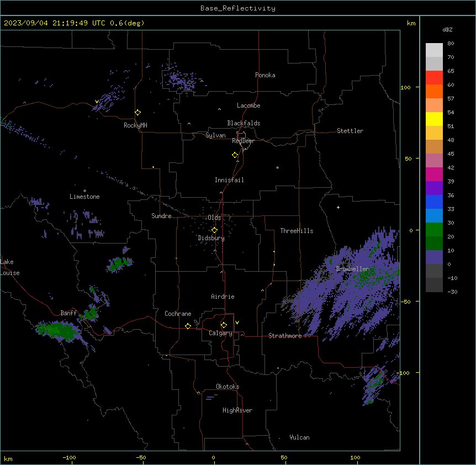This screenshot has height=465, width=476.
Task: Click the Cochrane city label
Action: tap(178, 314)
